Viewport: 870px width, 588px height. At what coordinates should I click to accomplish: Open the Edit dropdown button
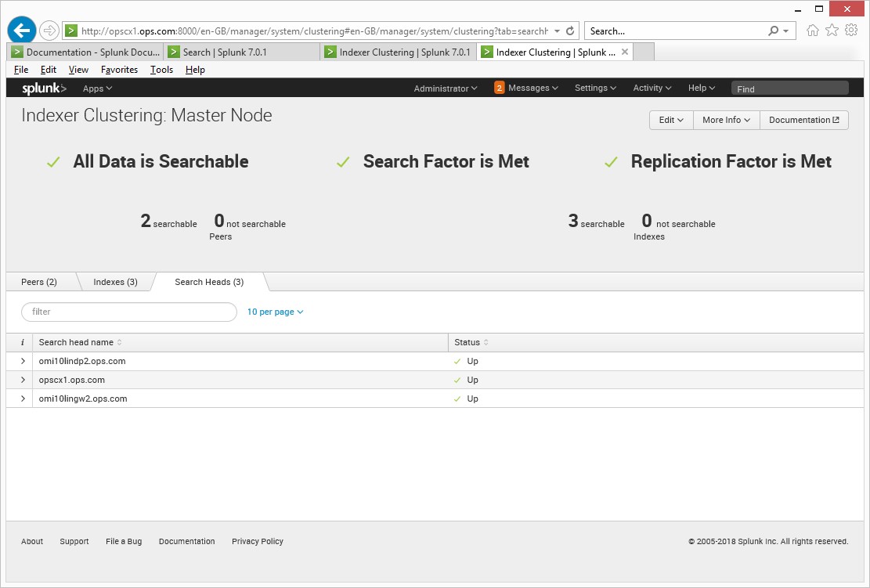pos(671,120)
